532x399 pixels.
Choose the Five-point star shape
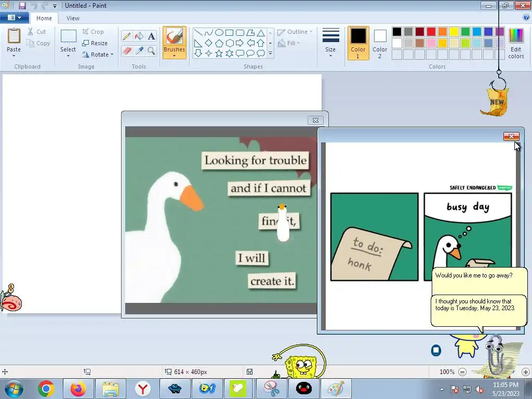[219, 54]
